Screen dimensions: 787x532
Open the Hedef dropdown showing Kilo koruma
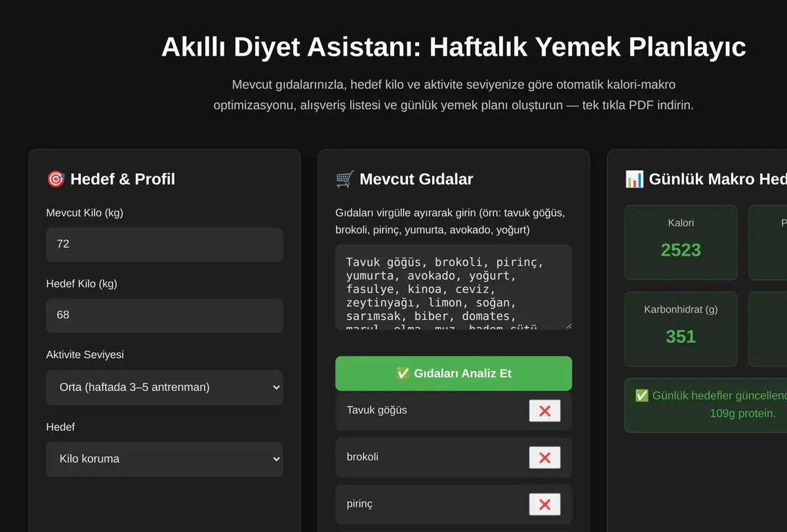165,459
